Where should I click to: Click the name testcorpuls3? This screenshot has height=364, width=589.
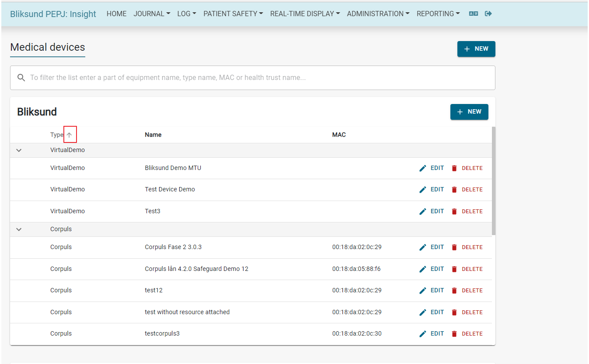[x=162, y=334]
